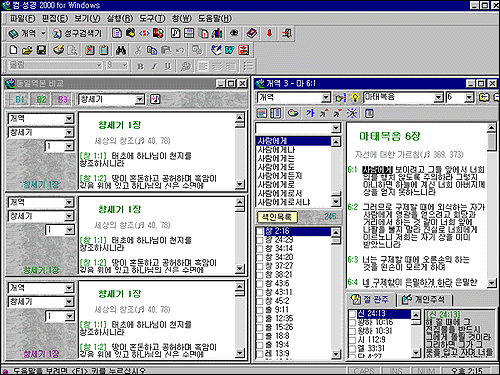The height and width of the screenshot is (375, 500).
Task: Click the blue sparkle icon in 개역 3 toolbar
Action: (x=352, y=113)
